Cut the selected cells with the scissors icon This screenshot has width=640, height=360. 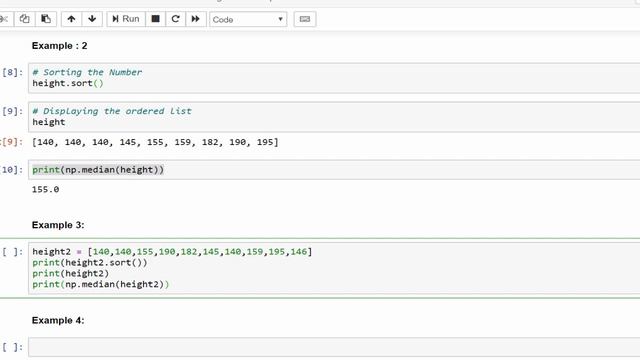click(5, 19)
